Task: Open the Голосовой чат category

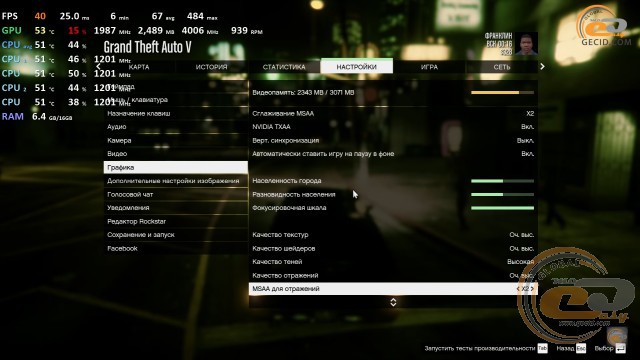Action: (x=176, y=194)
